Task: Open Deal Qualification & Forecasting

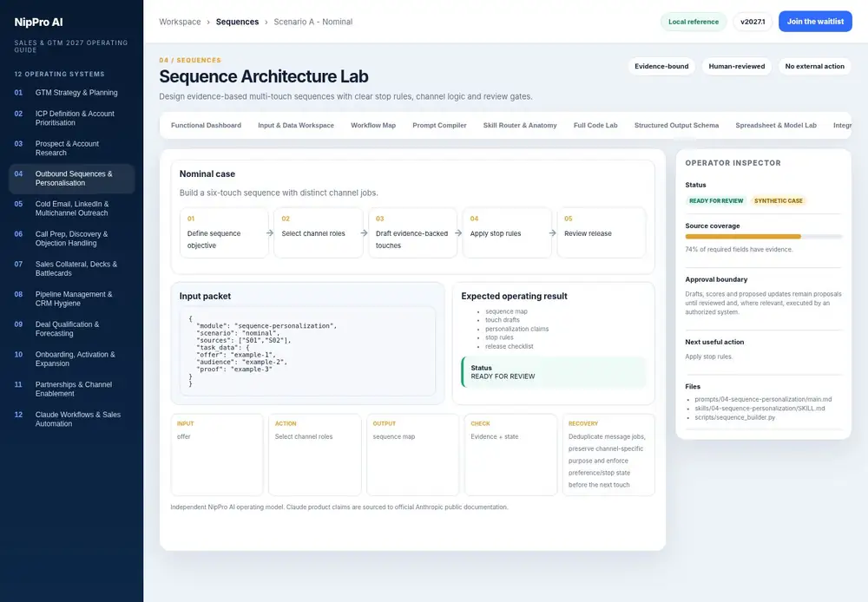Action: tap(71, 329)
